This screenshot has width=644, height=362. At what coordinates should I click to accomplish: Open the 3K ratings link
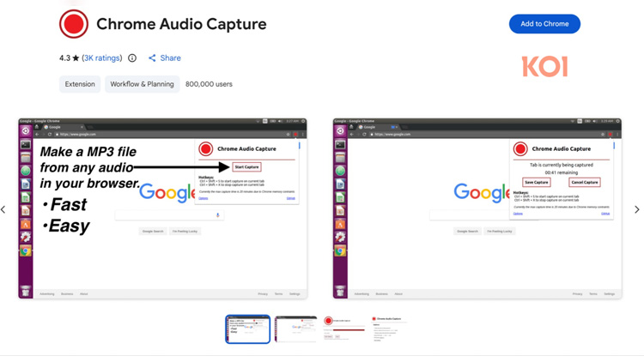(x=102, y=58)
